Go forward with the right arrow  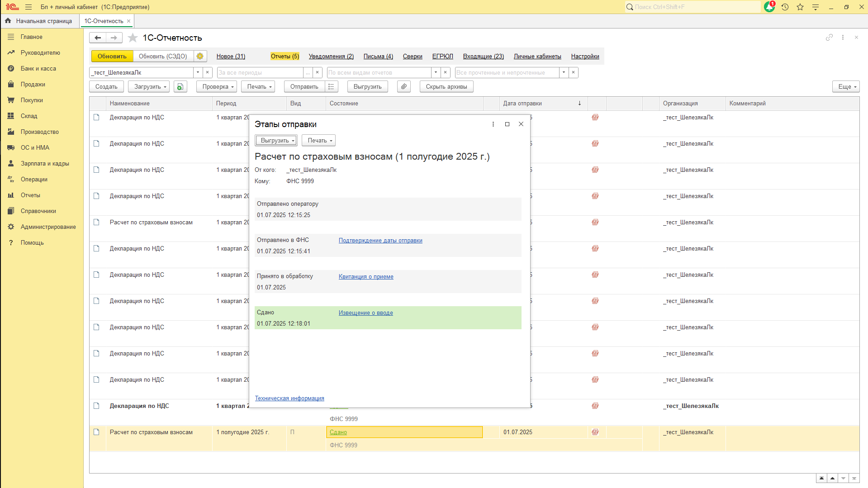(114, 38)
